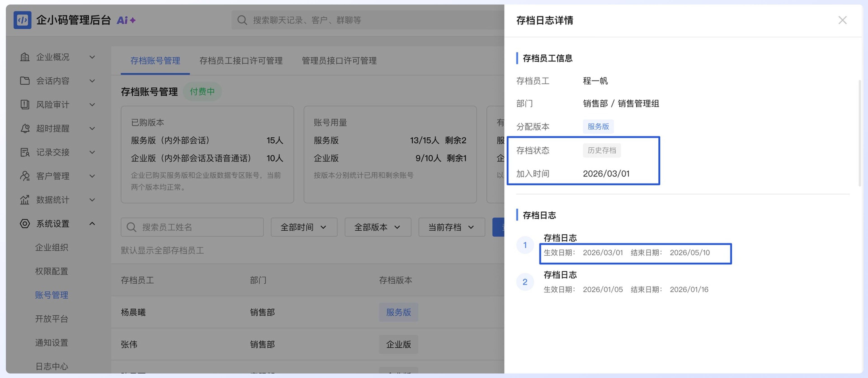Click the 系统设置 gear icon
Viewport: 868px width, 378px height.
[x=25, y=224]
